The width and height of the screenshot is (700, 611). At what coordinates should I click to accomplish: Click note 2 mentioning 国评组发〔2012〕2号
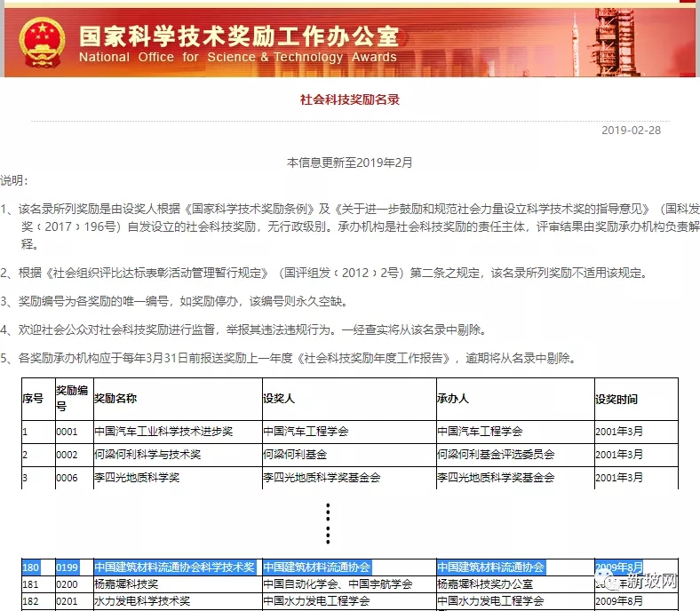(323, 273)
